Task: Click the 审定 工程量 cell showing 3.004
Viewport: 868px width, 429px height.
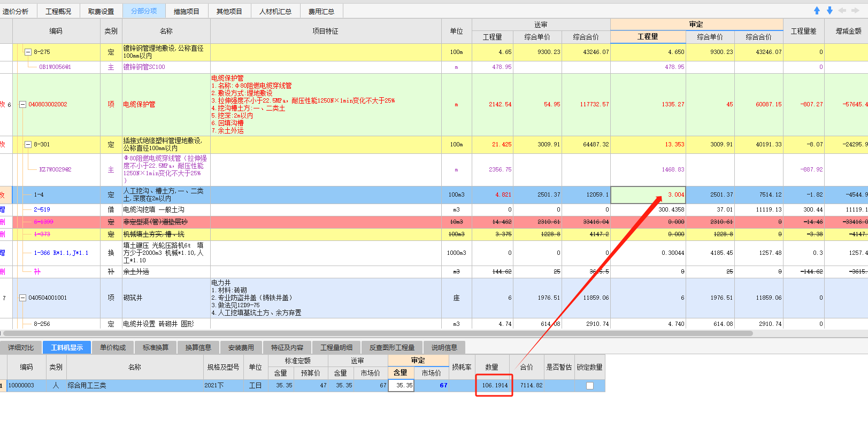Action: (x=648, y=195)
